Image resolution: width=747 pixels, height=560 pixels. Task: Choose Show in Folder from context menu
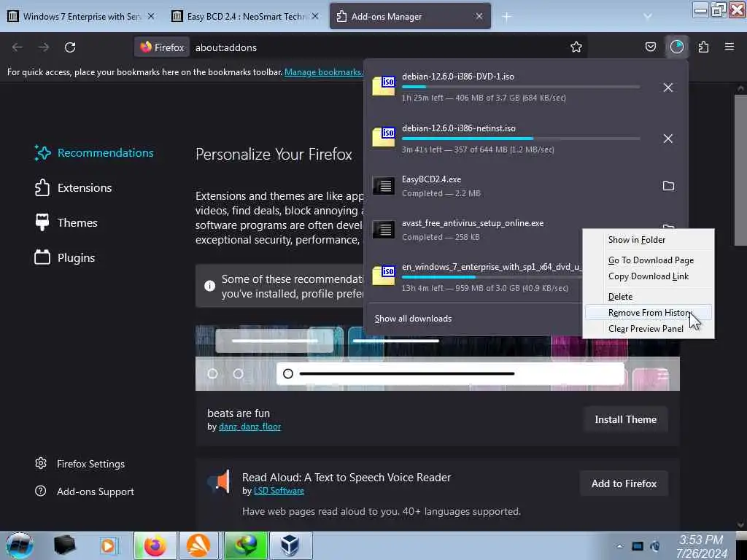pyautogui.click(x=648, y=239)
